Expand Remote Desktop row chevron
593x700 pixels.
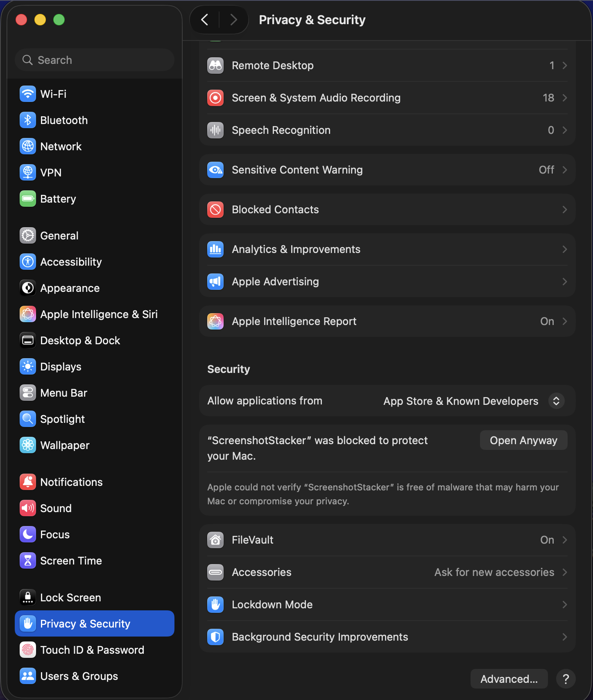(x=565, y=65)
